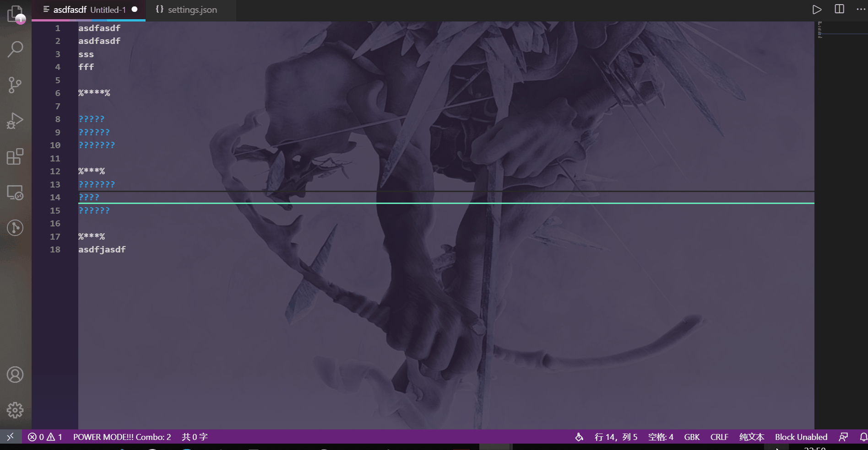Open the Extensions view

15,156
